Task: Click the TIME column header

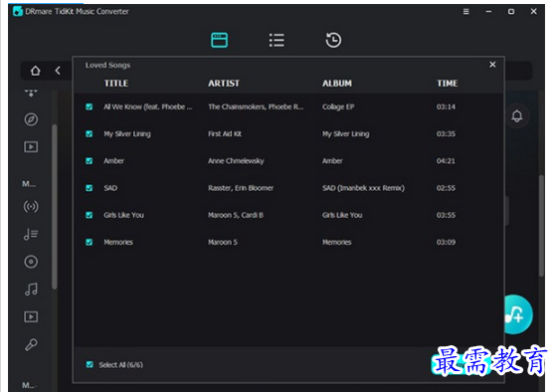Action: pos(448,84)
